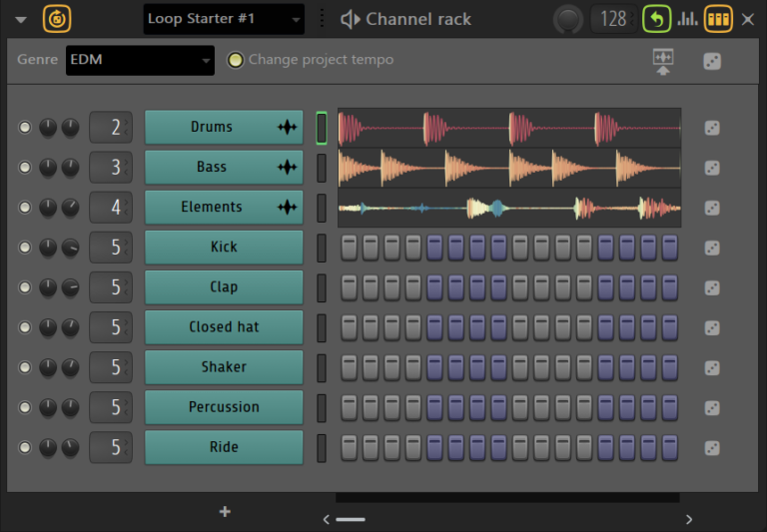
Task: Add a new channel with plus button
Action: click(x=225, y=512)
